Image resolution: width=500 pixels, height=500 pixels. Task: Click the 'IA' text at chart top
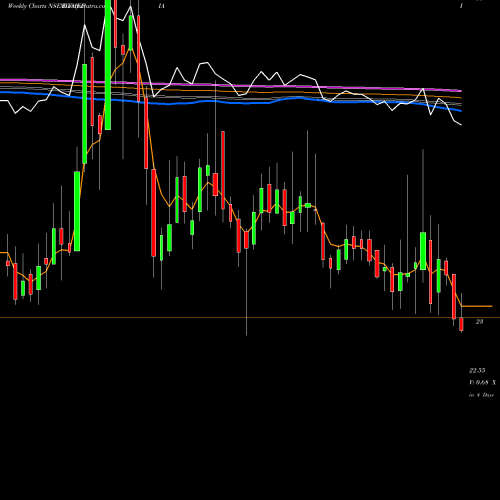162,6
